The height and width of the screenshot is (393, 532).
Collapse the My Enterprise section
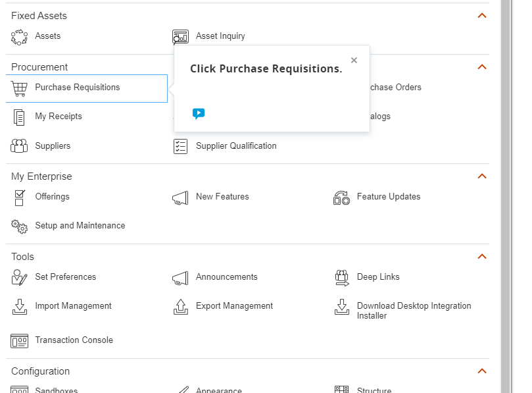pyautogui.click(x=482, y=176)
